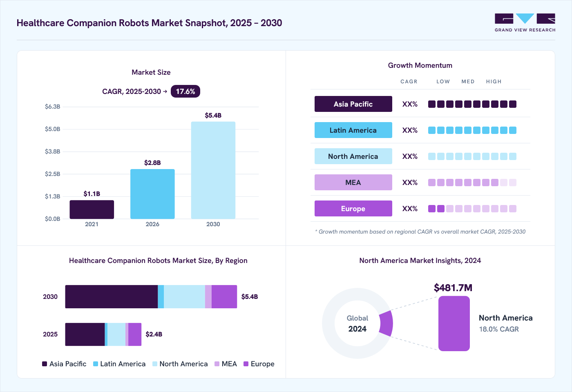Select the 2021 market size bar
Image resolution: width=572 pixels, height=392 pixels.
coord(92,209)
